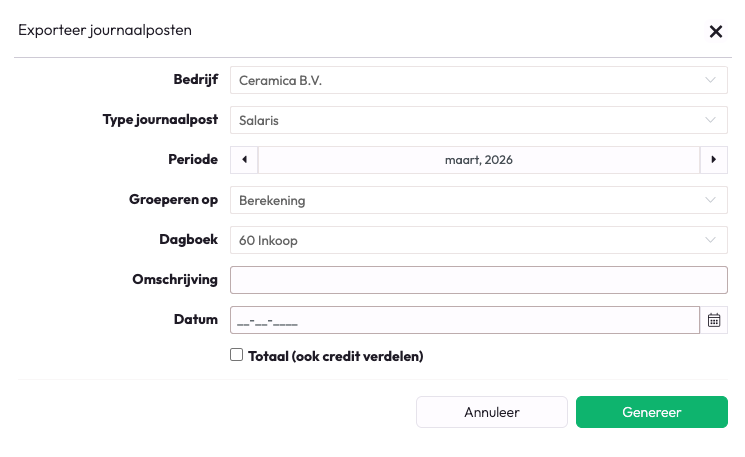The width and height of the screenshot is (745, 457).
Task: Click the Ceramica B.V. company selection
Action: pos(280,80)
